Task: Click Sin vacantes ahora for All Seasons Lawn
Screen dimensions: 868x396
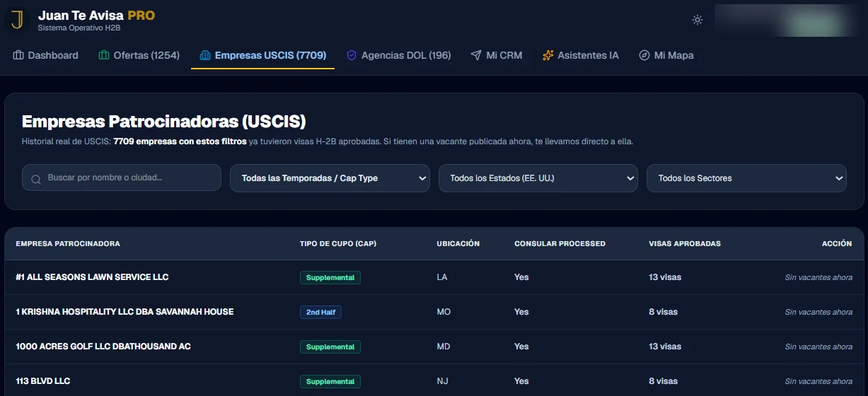Action: click(x=818, y=277)
